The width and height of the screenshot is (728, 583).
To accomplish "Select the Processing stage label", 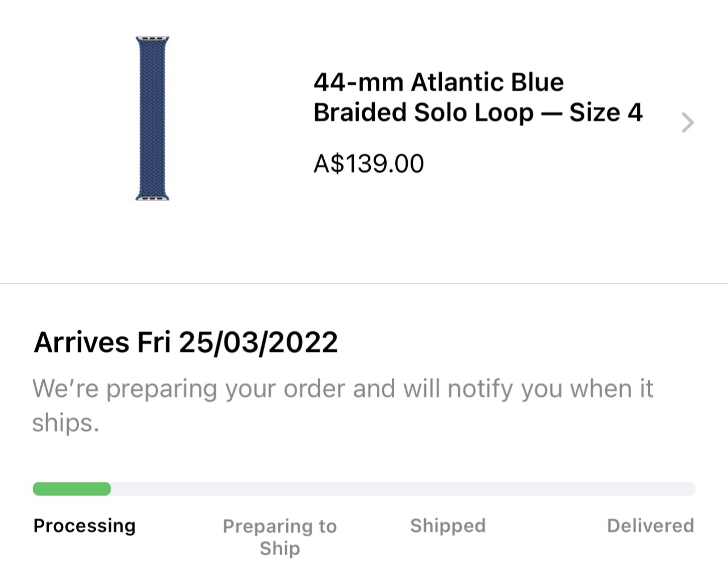I will point(85,526).
